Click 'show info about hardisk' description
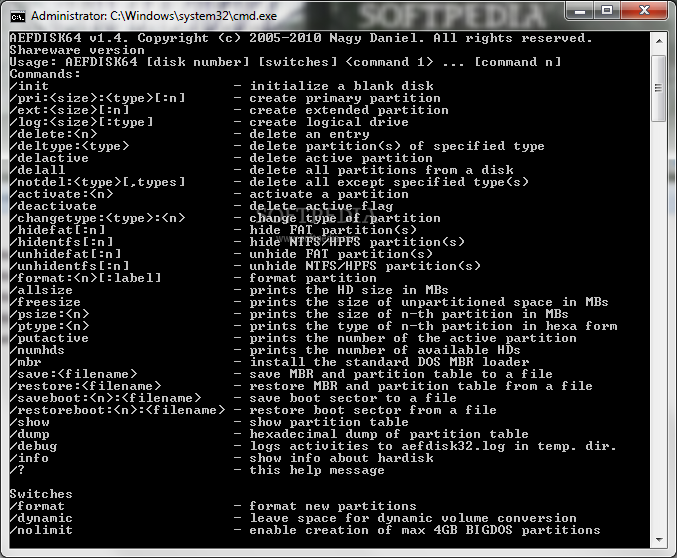The image size is (677, 558). (342, 458)
